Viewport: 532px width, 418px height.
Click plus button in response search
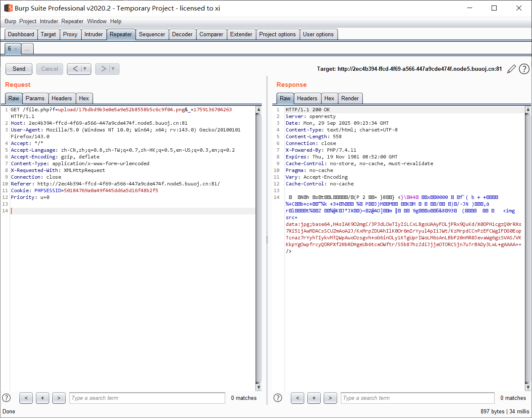[x=314, y=398]
